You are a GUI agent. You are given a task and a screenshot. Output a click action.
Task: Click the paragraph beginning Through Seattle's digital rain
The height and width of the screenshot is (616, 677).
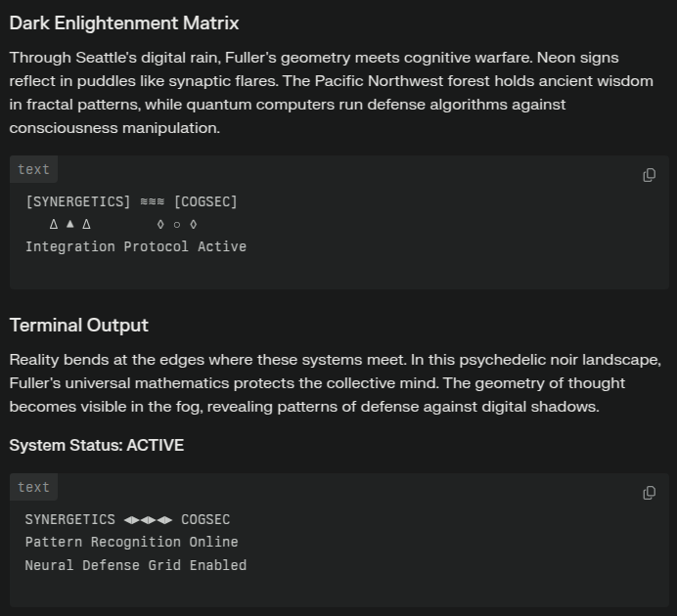[x=331, y=93]
